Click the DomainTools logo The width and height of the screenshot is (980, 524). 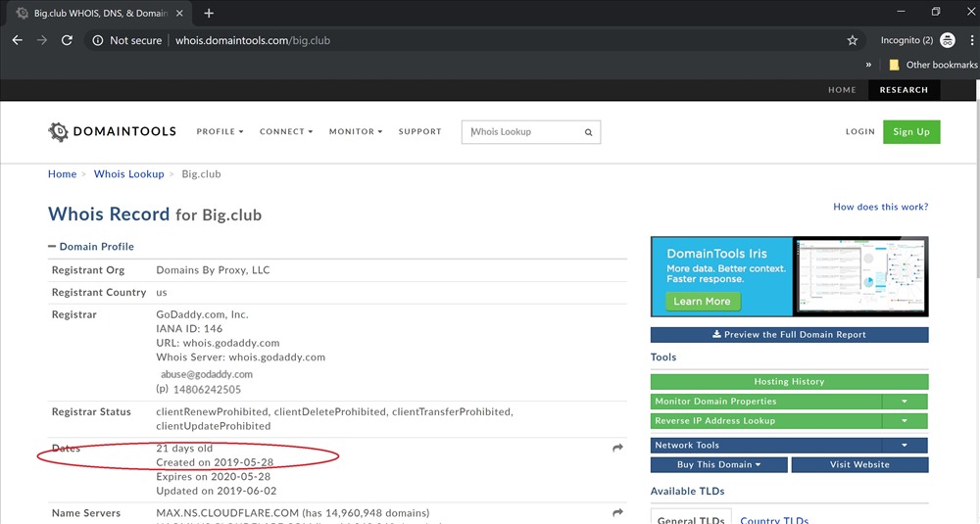(x=112, y=131)
